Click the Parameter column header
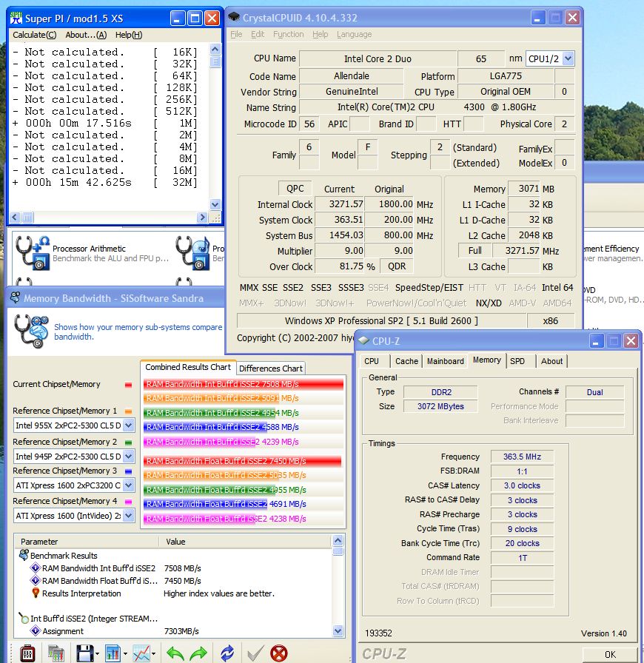 tap(87, 541)
